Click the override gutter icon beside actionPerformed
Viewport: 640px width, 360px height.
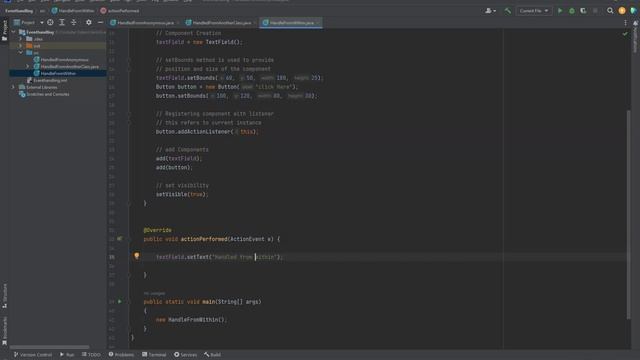120,239
